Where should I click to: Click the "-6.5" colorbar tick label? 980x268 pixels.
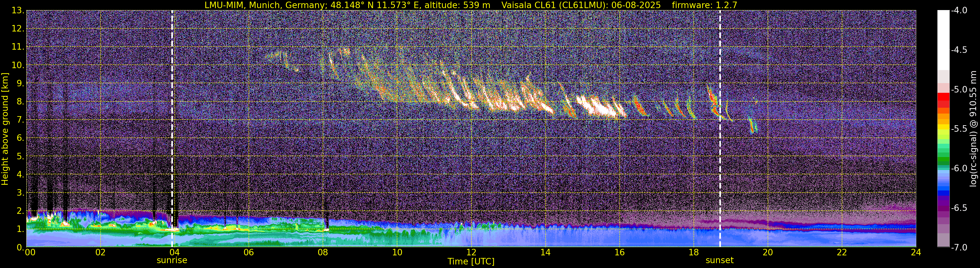[959, 208]
